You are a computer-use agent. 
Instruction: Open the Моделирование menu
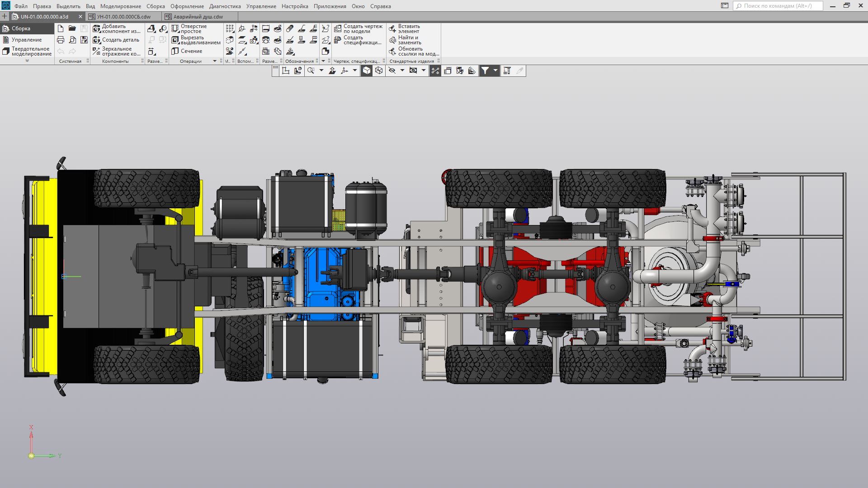pos(120,6)
